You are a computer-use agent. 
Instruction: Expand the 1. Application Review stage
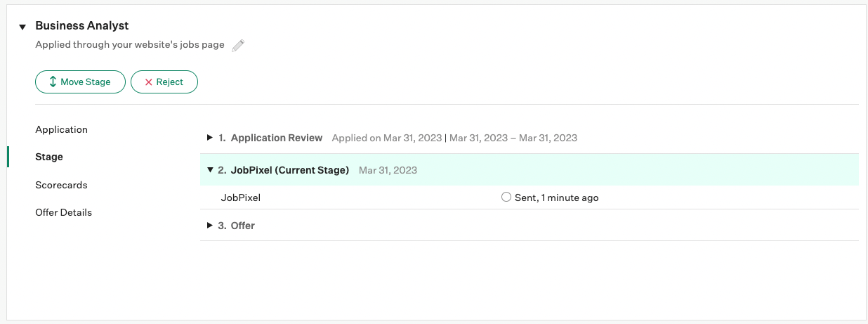click(210, 138)
